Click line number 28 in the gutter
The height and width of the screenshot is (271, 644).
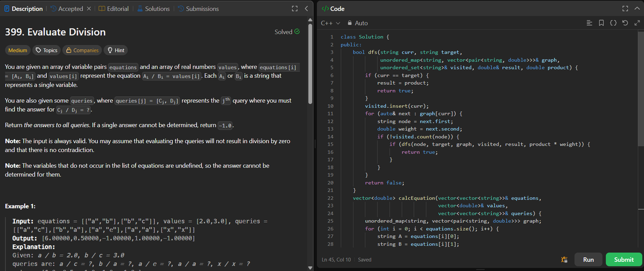(331, 244)
